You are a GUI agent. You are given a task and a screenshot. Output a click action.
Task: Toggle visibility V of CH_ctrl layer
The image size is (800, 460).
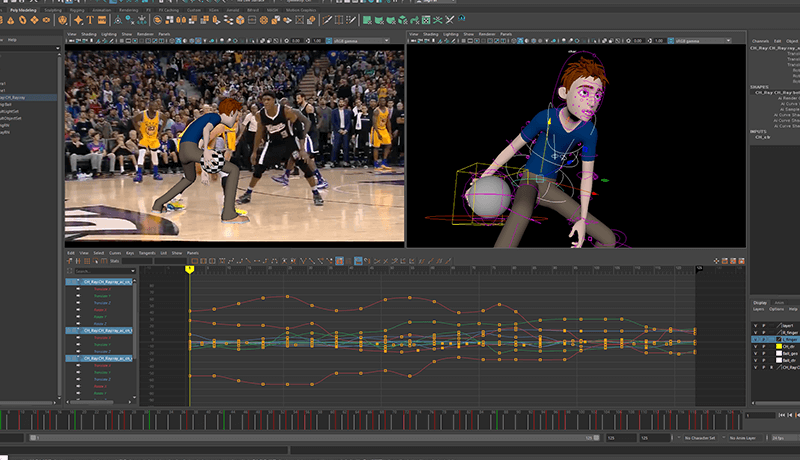(x=756, y=346)
